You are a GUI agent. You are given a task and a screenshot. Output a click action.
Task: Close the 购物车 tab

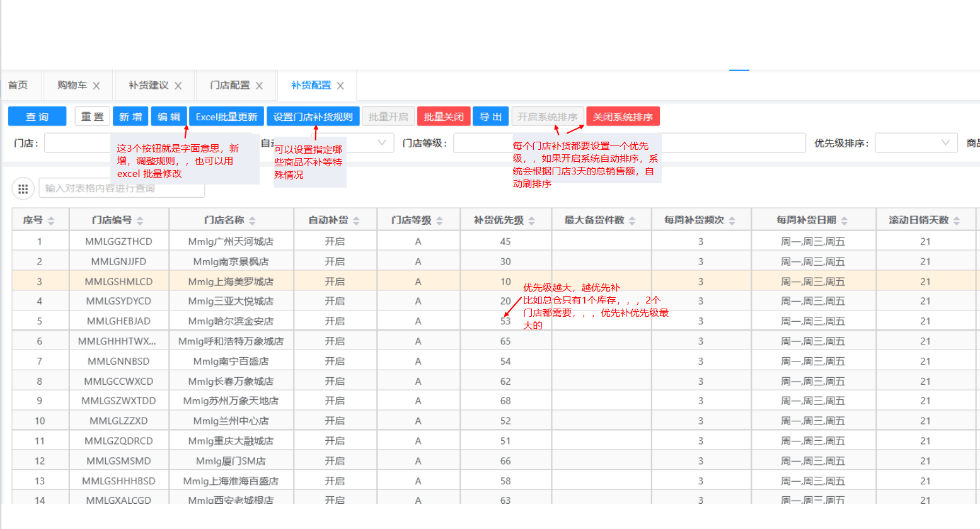(x=96, y=86)
